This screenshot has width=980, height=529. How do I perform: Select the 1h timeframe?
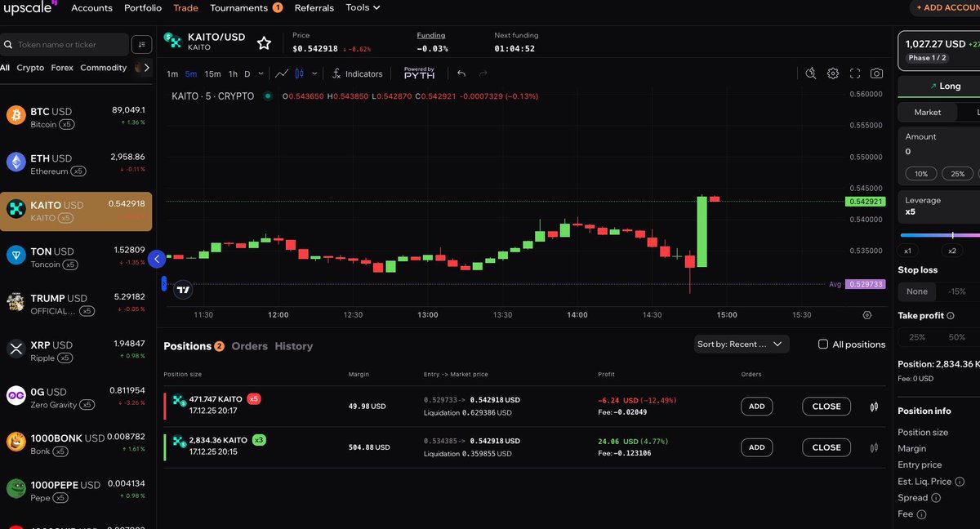click(x=234, y=73)
